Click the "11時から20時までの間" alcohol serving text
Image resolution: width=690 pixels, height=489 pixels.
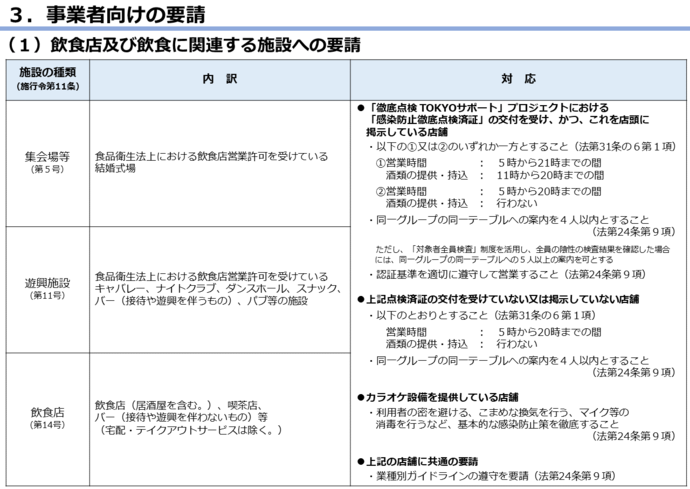548,175
